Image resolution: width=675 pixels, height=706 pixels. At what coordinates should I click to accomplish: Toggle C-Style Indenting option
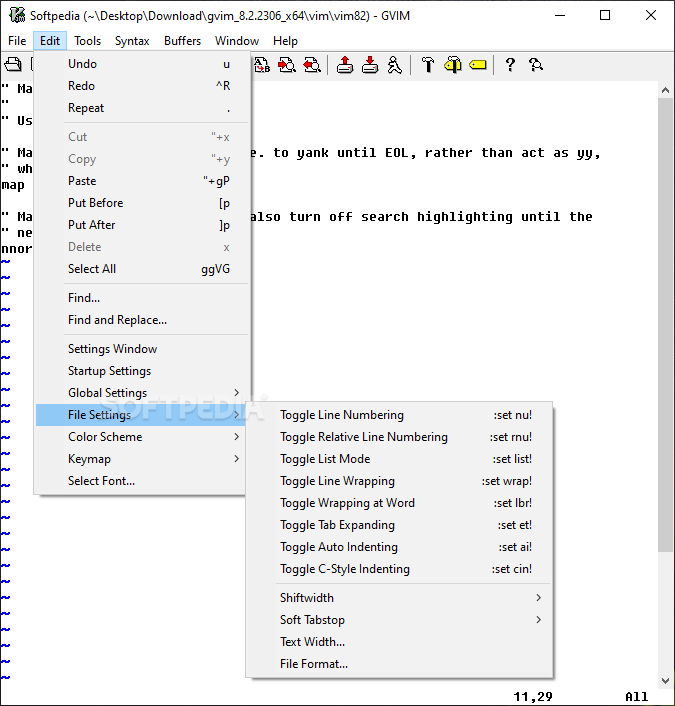point(399,569)
